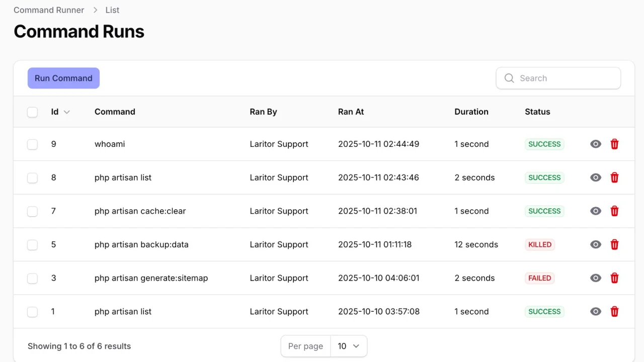Viewport: 644px width, 362px height.
Task: Select the backup:data row checkbox
Action: pos(32,244)
